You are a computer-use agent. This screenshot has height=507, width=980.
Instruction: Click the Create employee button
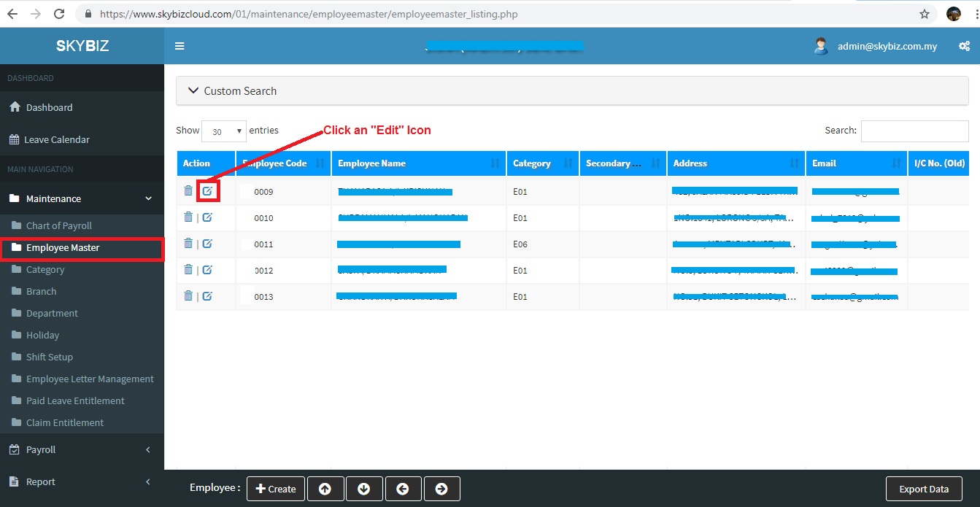pos(276,489)
